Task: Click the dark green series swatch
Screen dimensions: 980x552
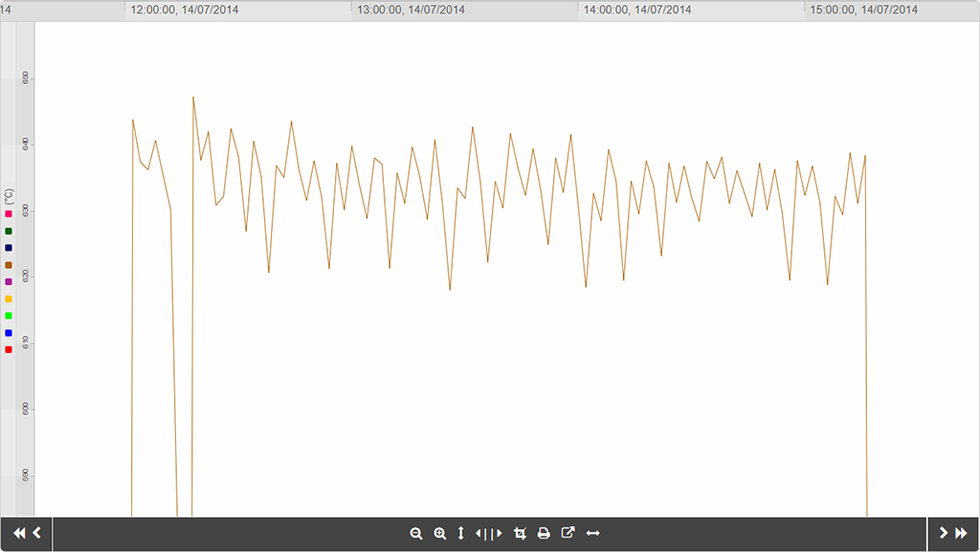Action: click(x=9, y=232)
